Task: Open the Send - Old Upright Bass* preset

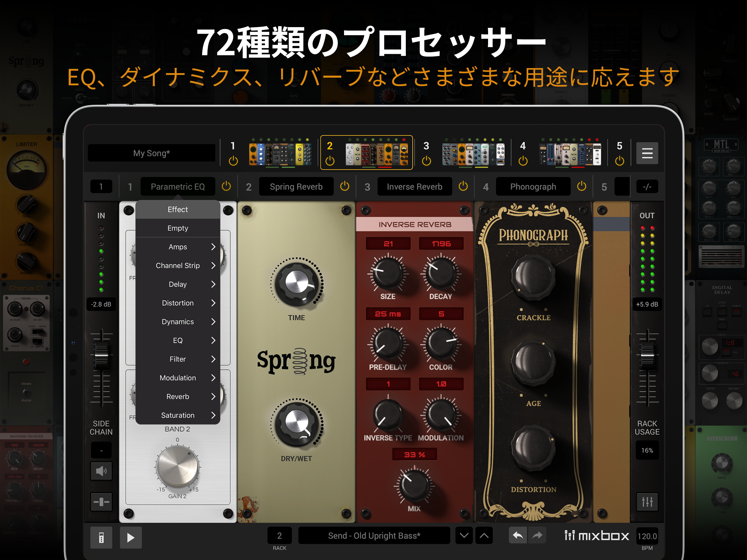Action: pyautogui.click(x=374, y=535)
